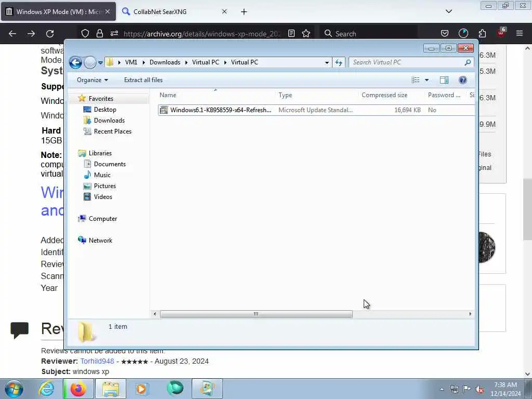
Task: Open Downloads in Favorites list
Action: (109, 121)
